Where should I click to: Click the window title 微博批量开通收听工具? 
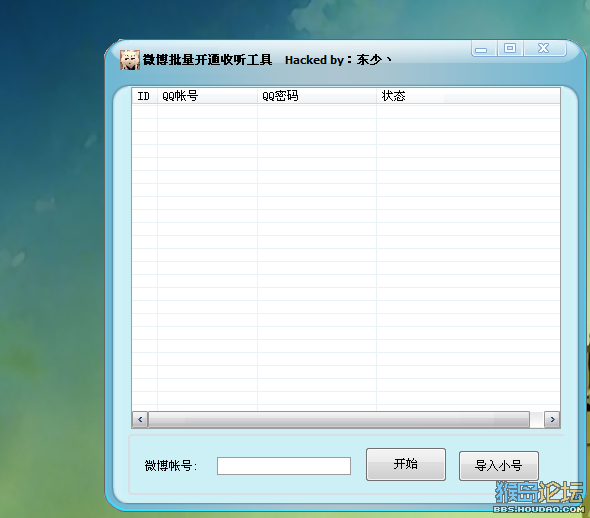point(207,59)
